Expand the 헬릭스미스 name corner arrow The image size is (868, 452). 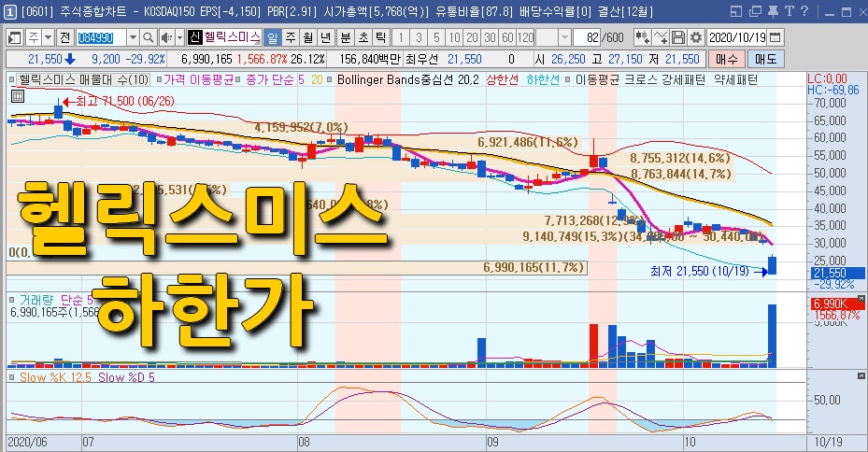258,43
